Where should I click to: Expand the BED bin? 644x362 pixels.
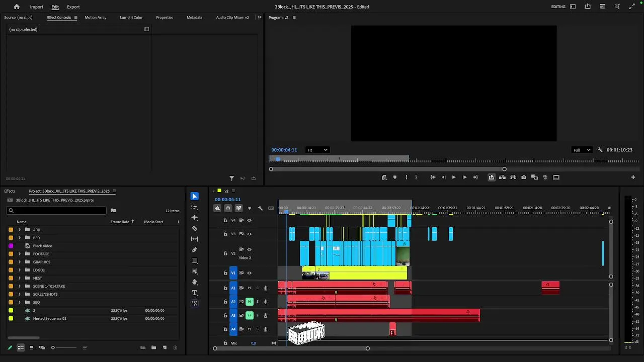pyautogui.click(x=20, y=238)
